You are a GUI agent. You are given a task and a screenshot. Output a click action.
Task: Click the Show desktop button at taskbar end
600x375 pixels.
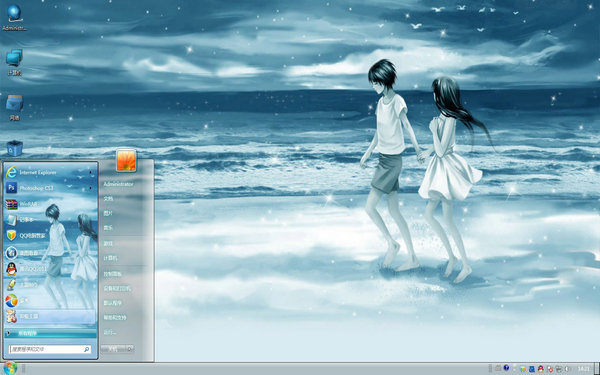pyautogui.click(x=597, y=369)
